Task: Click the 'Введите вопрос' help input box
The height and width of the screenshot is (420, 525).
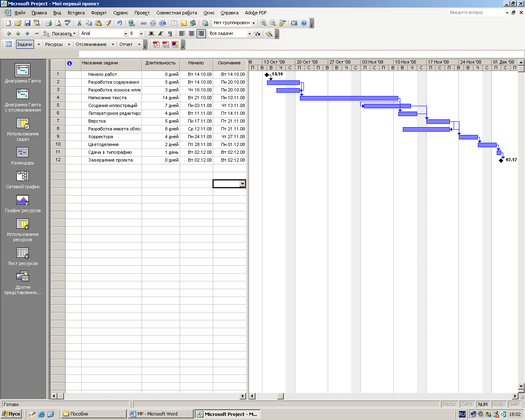Action: [476, 13]
